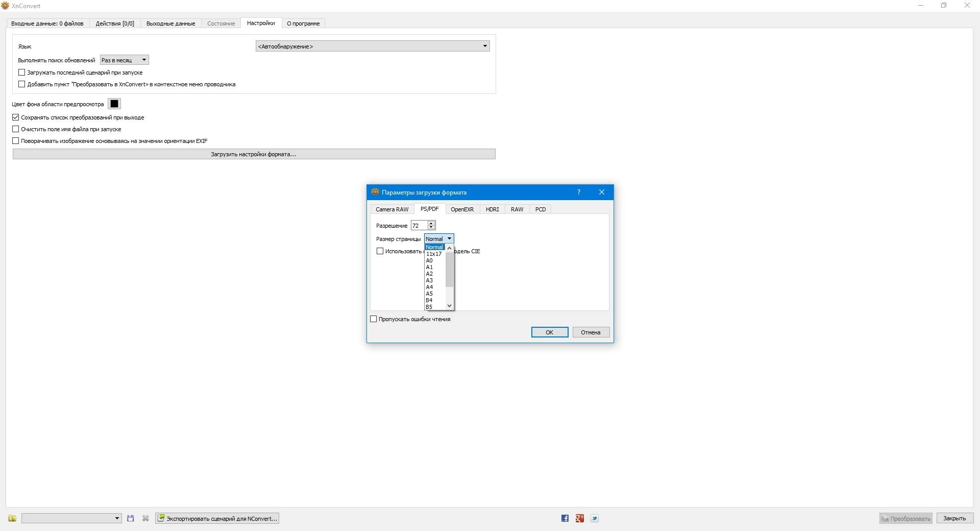
Task: Choose 'A3' page size
Action: tap(435, 280)
